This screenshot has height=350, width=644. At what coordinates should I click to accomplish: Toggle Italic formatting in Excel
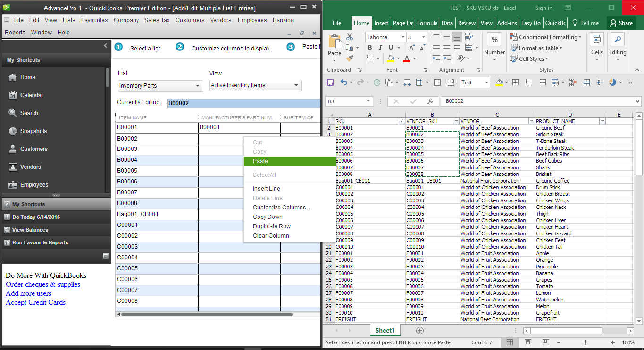coord(380,48)
